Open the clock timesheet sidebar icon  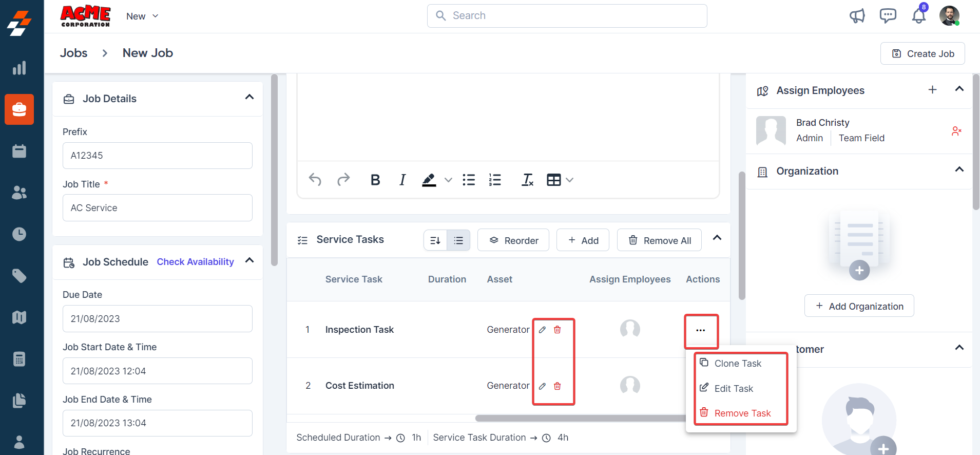point(19,234)
